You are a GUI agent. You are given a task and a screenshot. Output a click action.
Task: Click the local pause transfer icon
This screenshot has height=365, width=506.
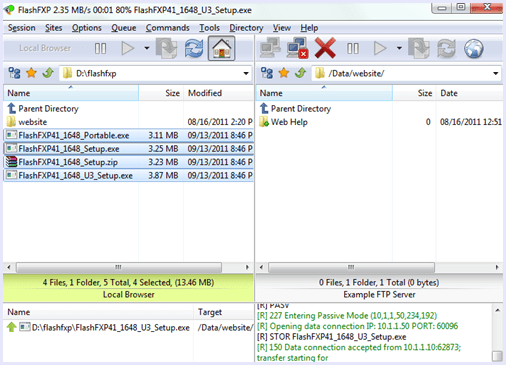(x=100, y=49)
